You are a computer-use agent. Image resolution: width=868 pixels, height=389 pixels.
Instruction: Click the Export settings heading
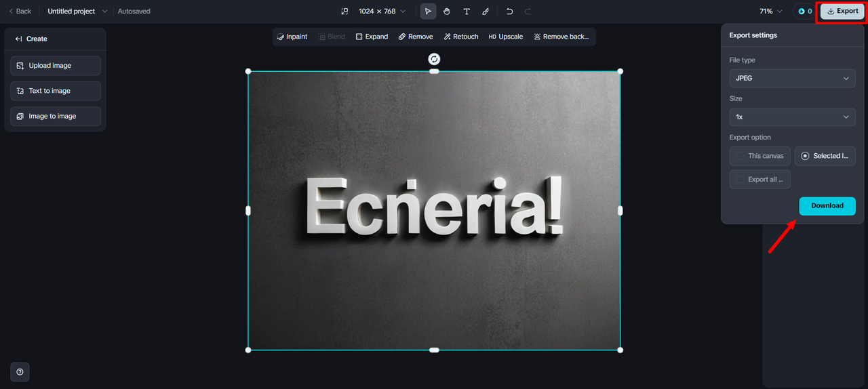point(753,35)
